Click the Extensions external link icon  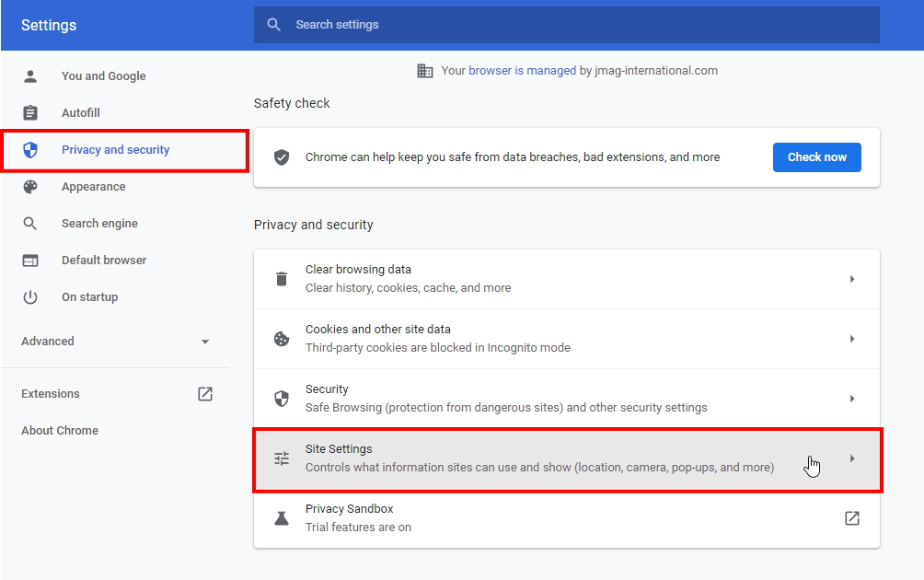205,394
